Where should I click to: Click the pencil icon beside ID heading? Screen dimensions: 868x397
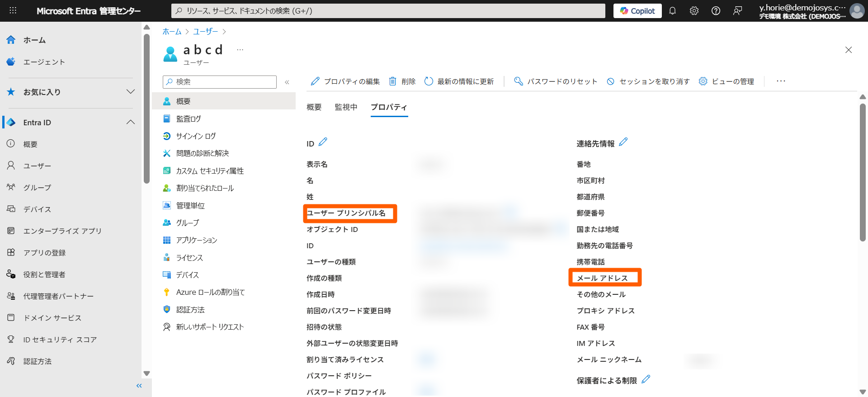click(x=323, y=142)
